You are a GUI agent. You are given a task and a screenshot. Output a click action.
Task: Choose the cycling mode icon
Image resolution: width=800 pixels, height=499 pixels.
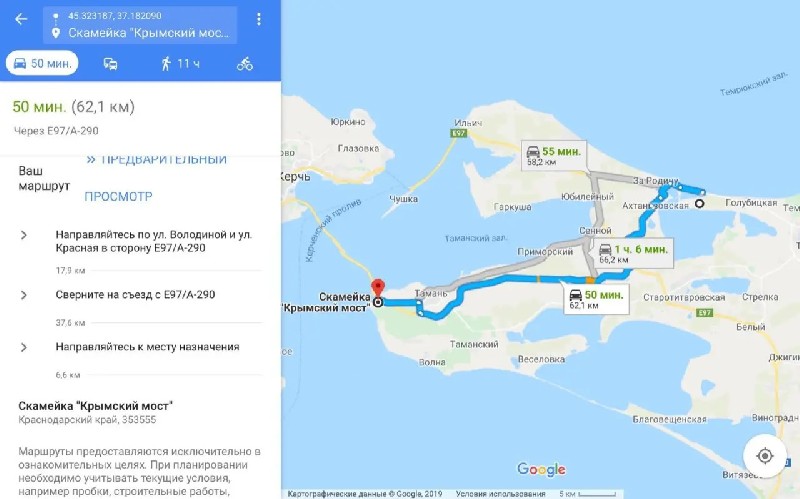tap(245, 64)
